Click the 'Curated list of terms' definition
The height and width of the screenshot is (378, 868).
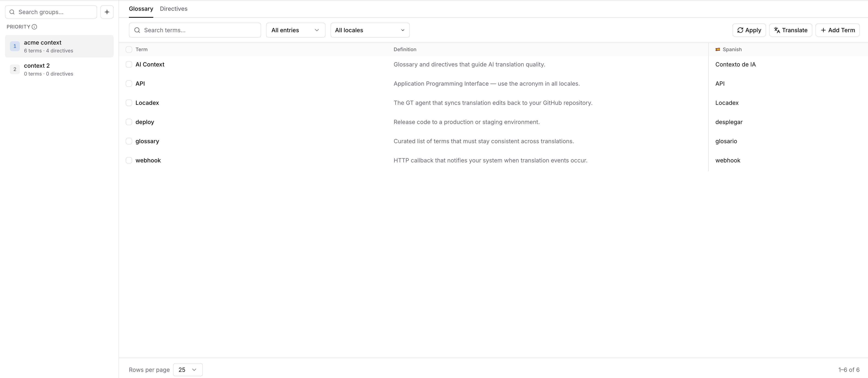coord(484,141)
